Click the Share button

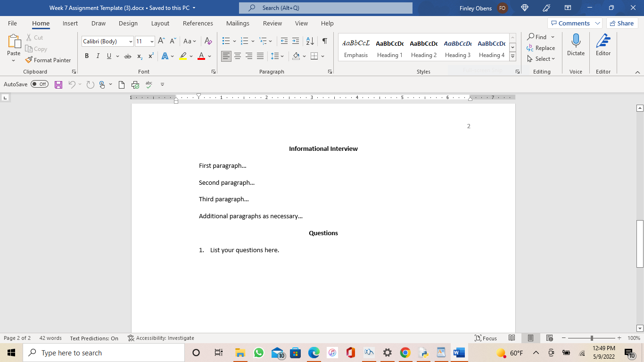click(621, 23)
